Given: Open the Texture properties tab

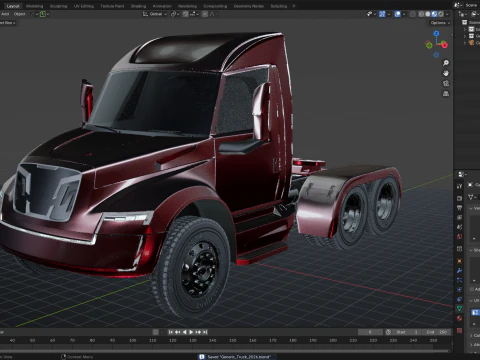Looking at the screenshot, I should [x=459, y=330].
